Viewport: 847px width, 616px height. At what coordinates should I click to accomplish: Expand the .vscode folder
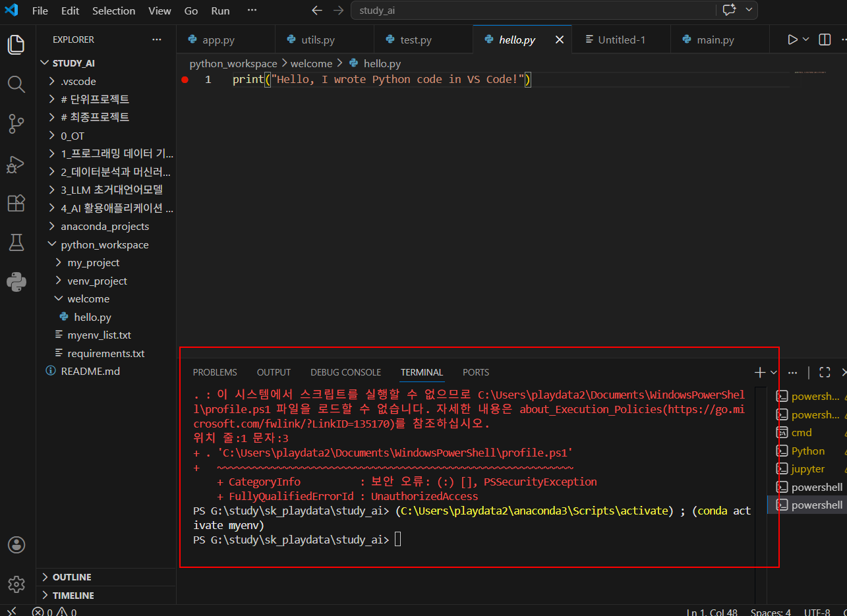[106, 82]
